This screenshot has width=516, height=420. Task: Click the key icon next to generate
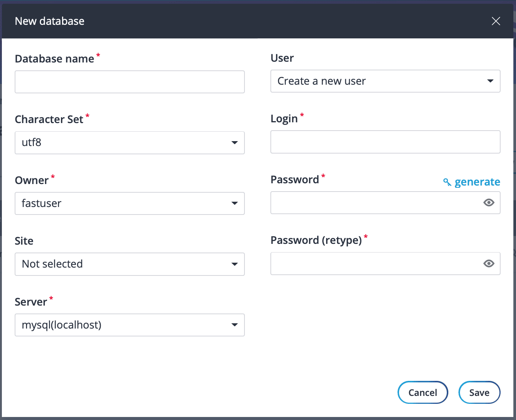pos(447,182)
